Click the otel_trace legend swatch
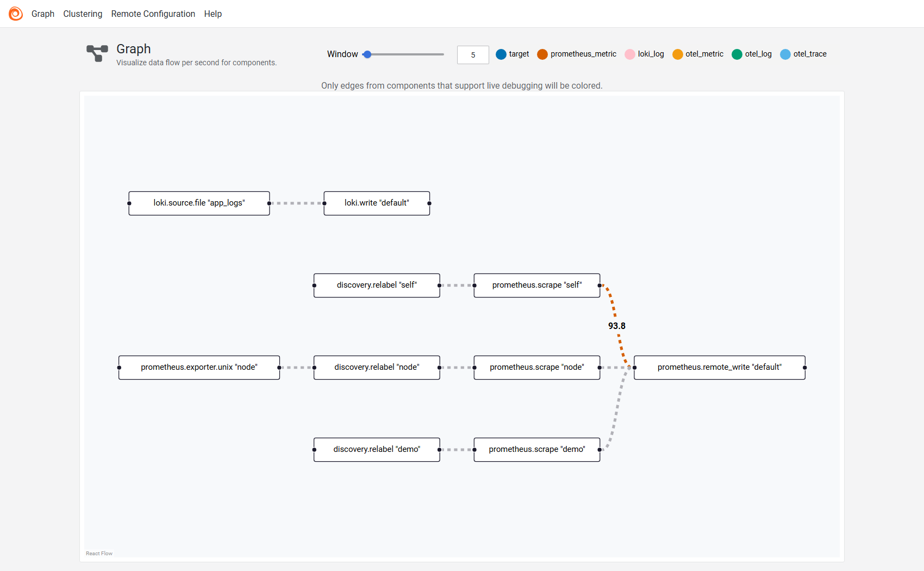 [x=785, y=54]
